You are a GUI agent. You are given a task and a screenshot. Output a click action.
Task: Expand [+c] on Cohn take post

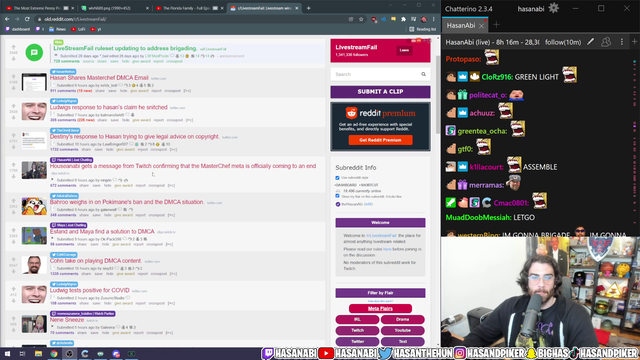point(173,273)
